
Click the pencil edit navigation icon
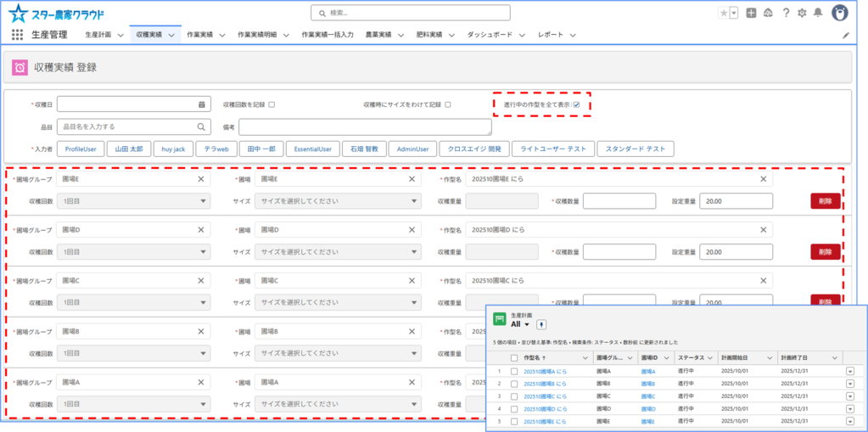tap(845, 36)
